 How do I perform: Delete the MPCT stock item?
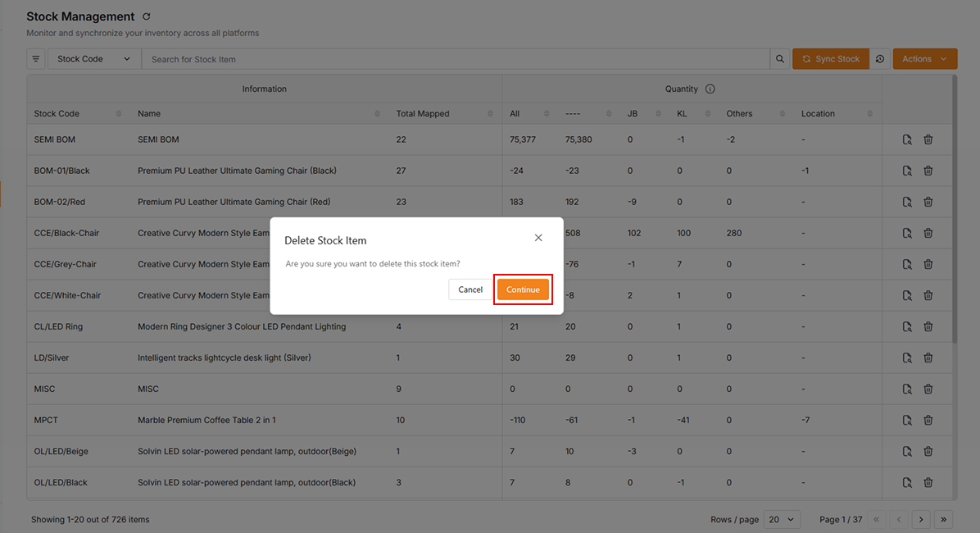[x=928, y=421]
